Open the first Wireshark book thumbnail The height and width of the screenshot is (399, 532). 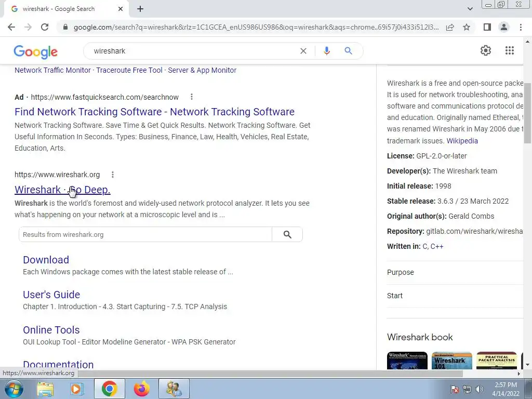(407, 361)
